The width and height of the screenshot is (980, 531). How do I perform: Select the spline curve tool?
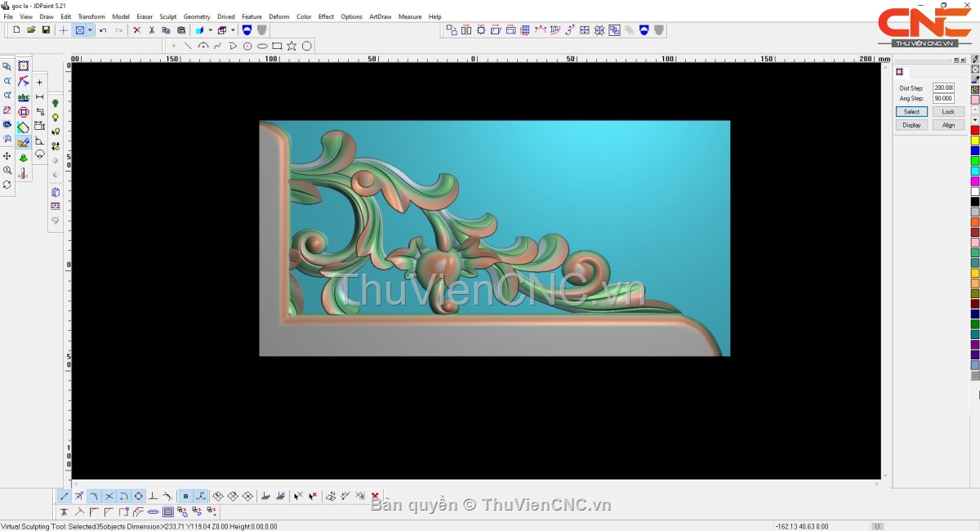(x=217, y=46)
